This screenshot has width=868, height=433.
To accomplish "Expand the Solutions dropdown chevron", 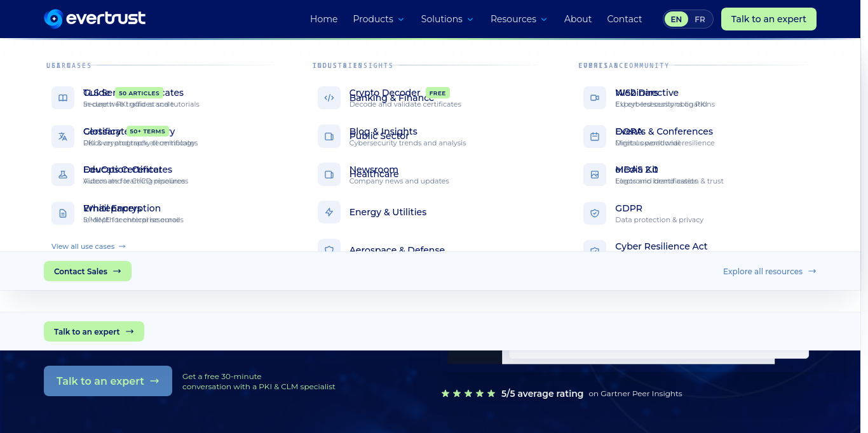I will pyautogui.click(x=470, y=20).
